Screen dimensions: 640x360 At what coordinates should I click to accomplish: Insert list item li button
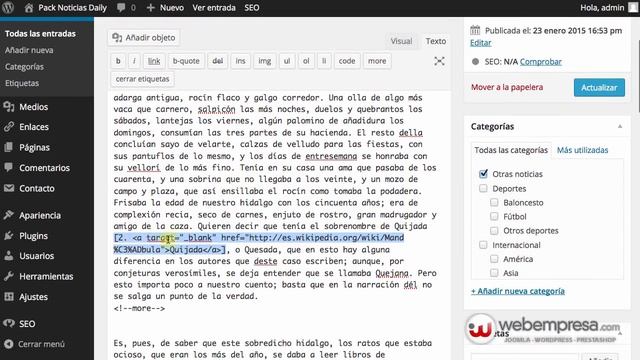pyautogui.click(x=324, y=61)
